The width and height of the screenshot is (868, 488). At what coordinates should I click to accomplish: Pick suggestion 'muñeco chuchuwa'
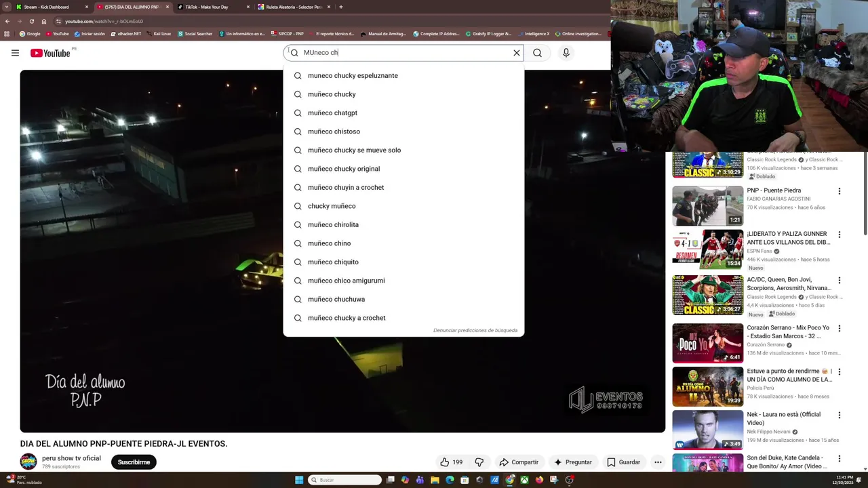[403, 299]
